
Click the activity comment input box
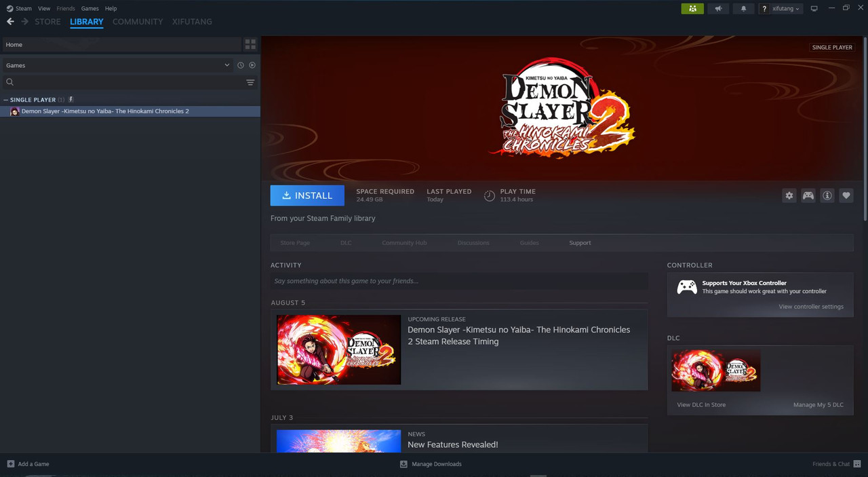coord(459,281)
